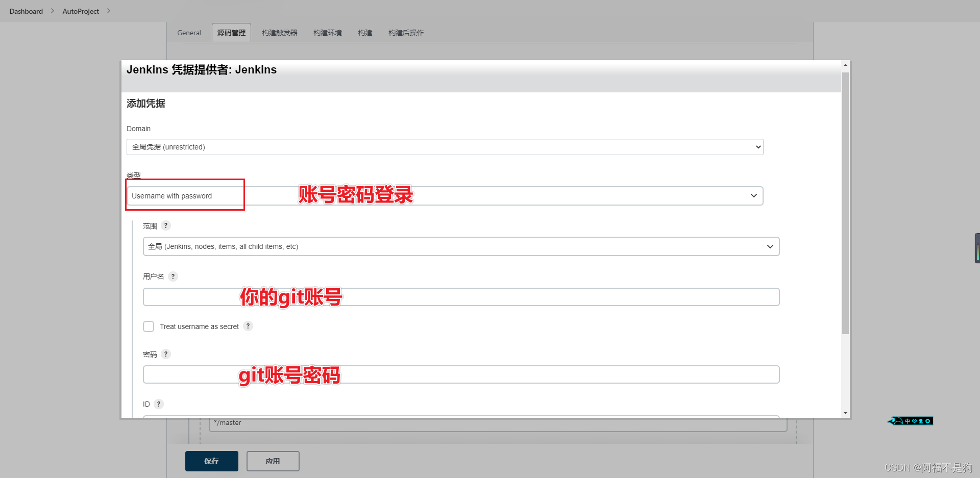Screen dimensions: 980x478
Task: Go to the 构建环境 tab
Action: 328,33
